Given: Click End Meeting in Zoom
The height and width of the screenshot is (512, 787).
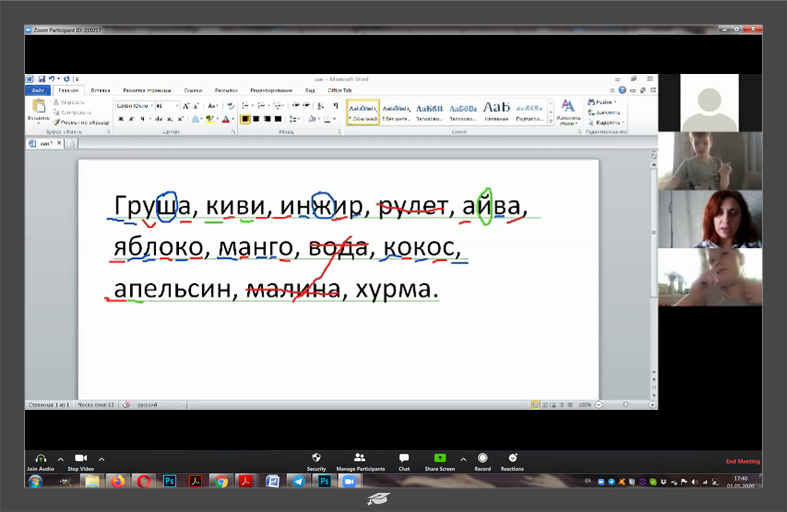Looking at the screenshot, I should pos(742,461).
